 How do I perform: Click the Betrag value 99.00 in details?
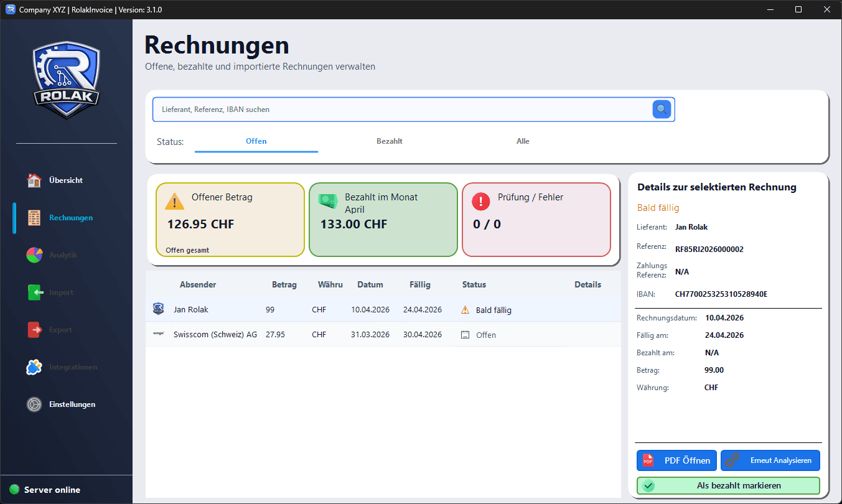(x=714, y=370)
